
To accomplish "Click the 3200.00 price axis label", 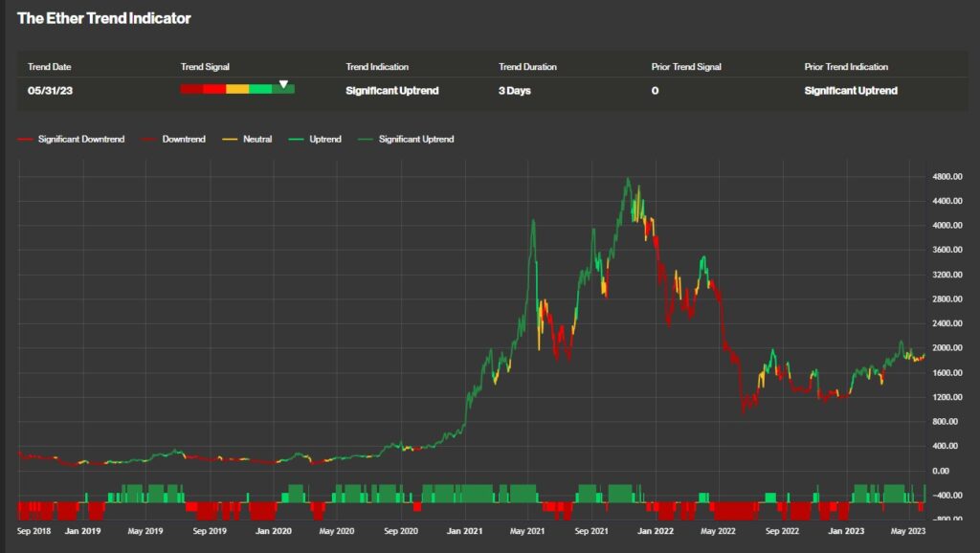I will pyautogui.click(x=947, y=275).
